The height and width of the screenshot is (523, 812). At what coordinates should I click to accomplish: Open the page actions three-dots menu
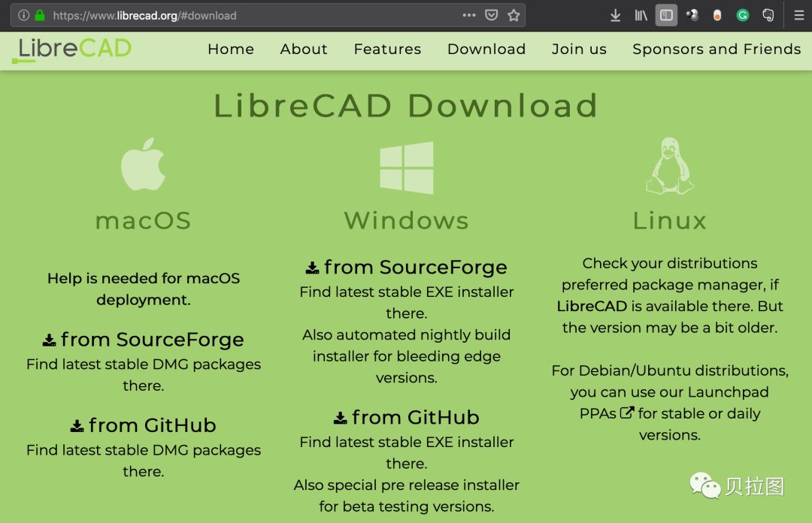469,15
